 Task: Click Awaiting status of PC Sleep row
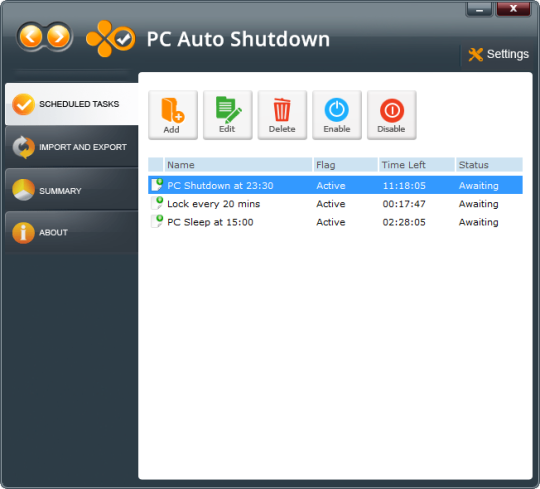pos(478,222)
